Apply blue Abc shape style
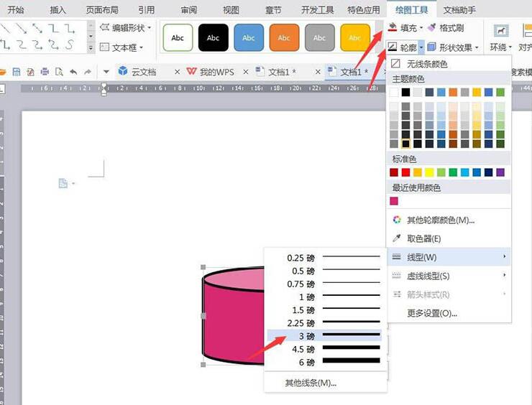 (x=249, y=37)
